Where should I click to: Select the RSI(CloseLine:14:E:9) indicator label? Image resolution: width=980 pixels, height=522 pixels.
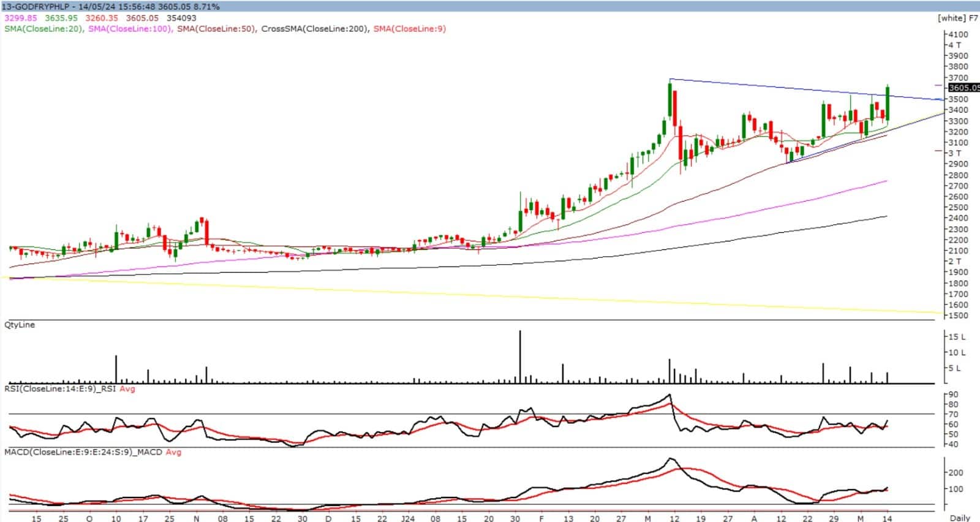pos(61,388)
